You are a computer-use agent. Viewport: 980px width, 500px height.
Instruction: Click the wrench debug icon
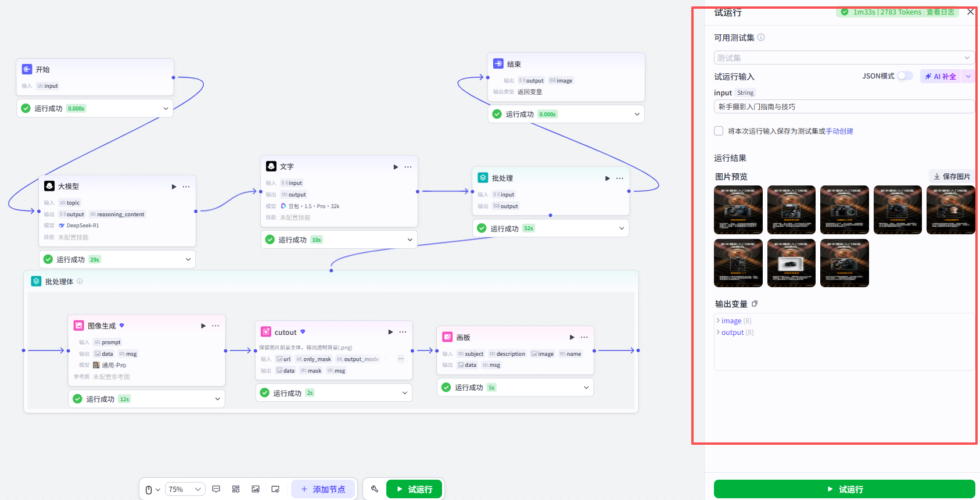375,489
